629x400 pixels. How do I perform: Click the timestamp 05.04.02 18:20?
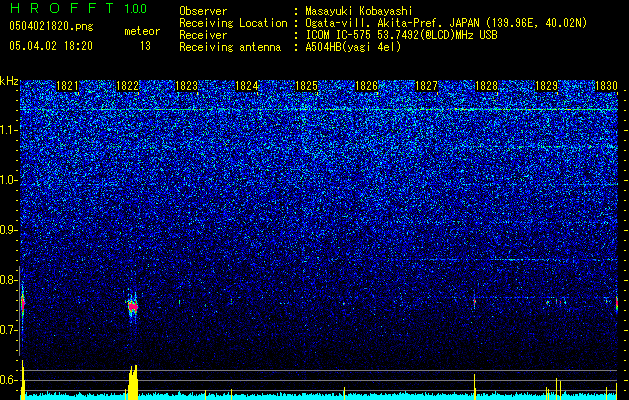[x=51, y=46]
